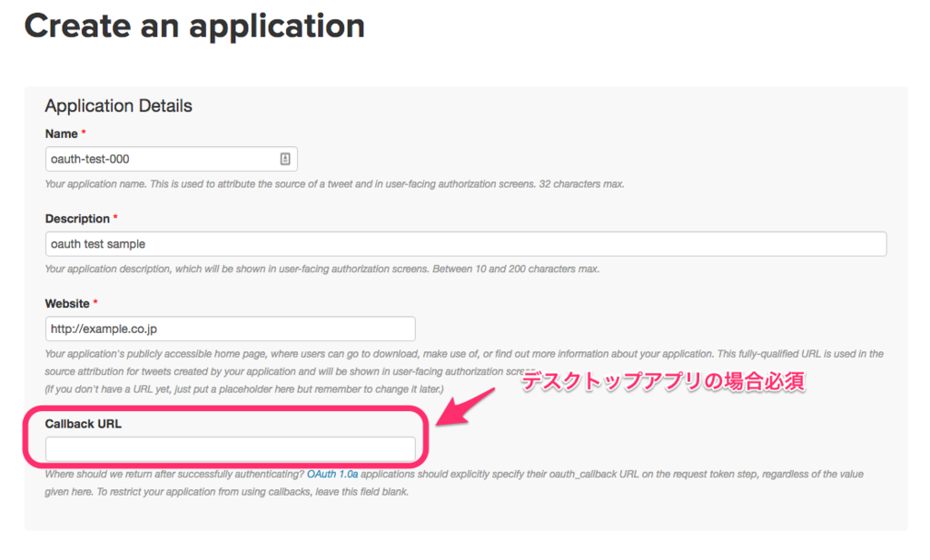Click the 'Website' field label
930x560 pixels.
tap(67, 303)
